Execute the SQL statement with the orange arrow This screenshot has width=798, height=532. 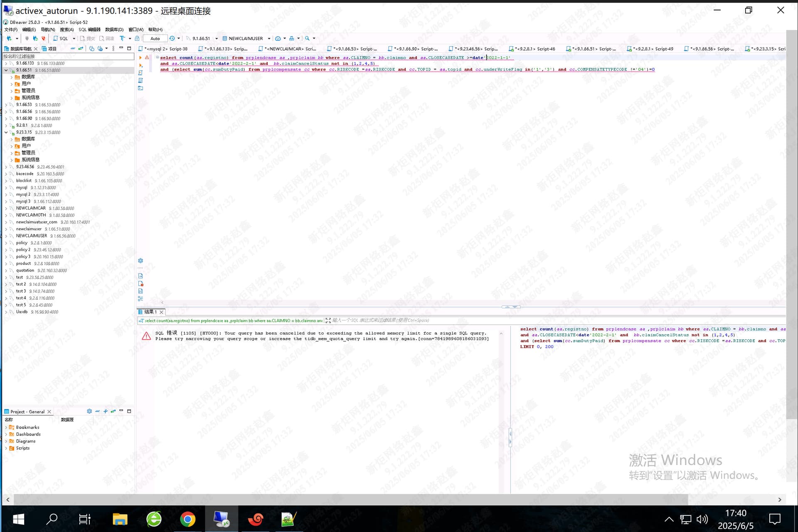[x=140, y=58]
